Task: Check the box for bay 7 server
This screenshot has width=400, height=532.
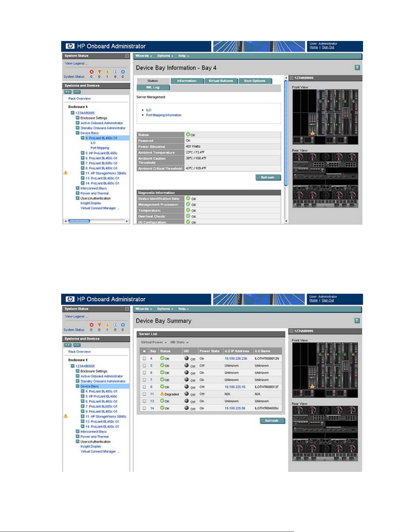Action: click(144, 380)
